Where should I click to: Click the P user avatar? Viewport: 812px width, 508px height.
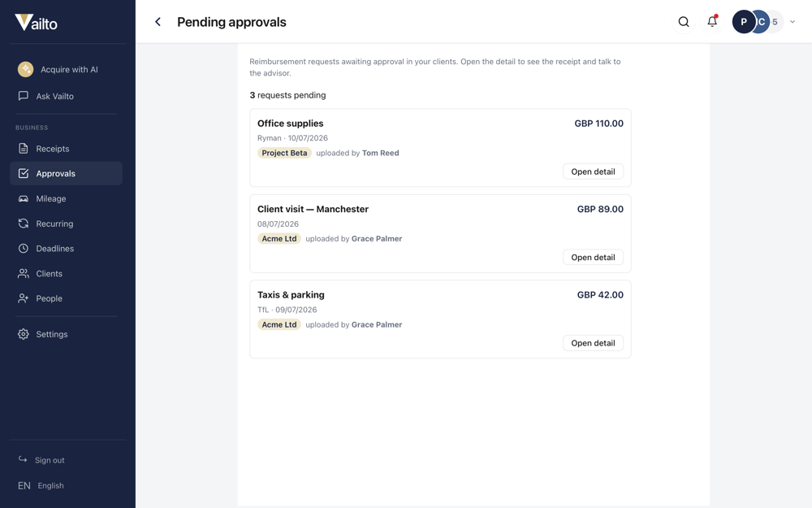pyautogui.click(x=743, y=22)
